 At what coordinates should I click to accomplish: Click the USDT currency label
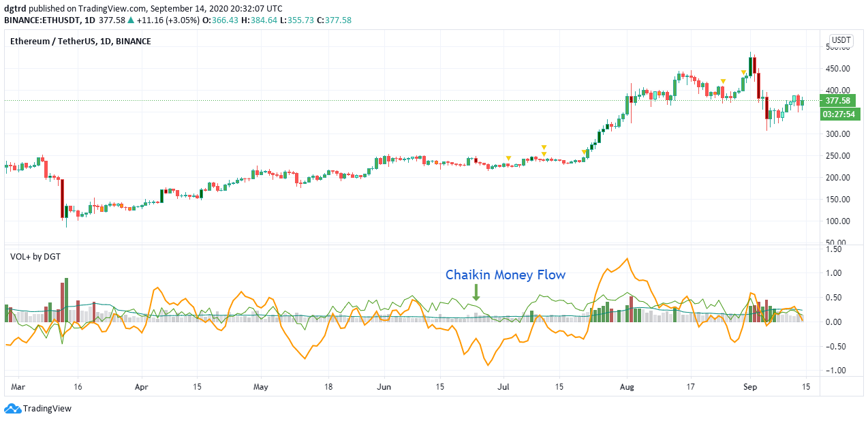(x=841, y=40)
